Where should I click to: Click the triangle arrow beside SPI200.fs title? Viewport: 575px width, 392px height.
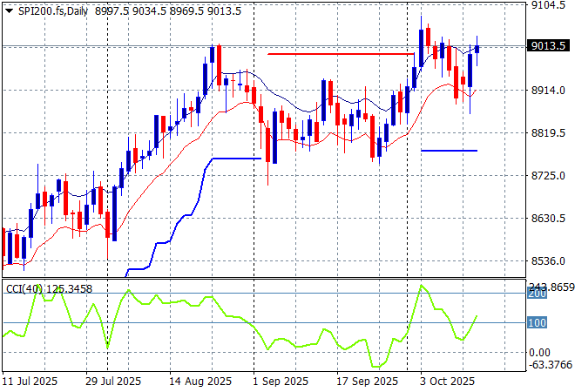(10, 10)
